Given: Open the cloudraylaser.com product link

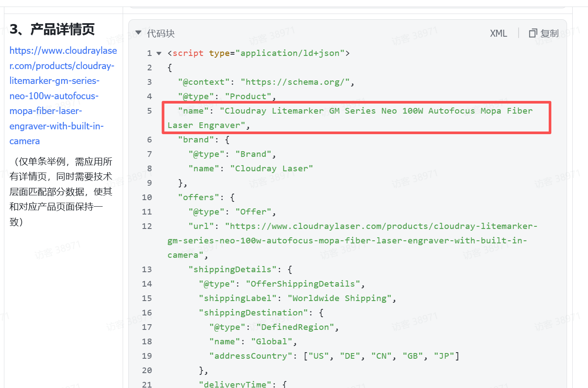Looking at the screenshot, I should tap(63, 96).
